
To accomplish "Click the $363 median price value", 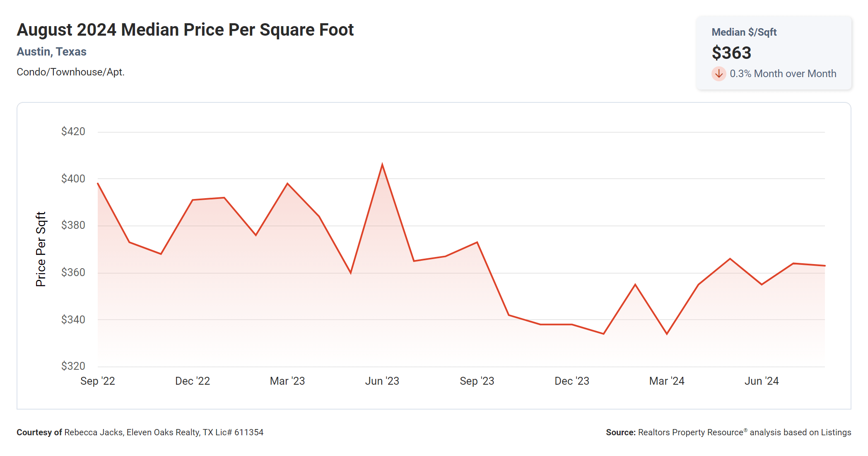I will click(x=731, y=53).
